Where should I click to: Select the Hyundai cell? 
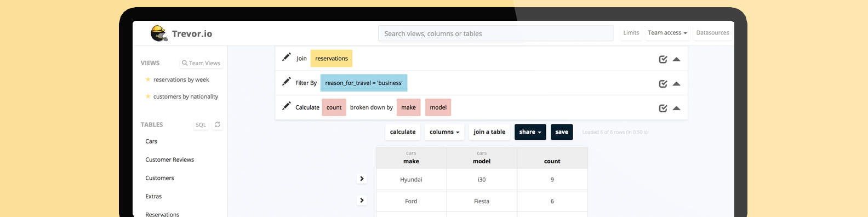tap(412, 179)
